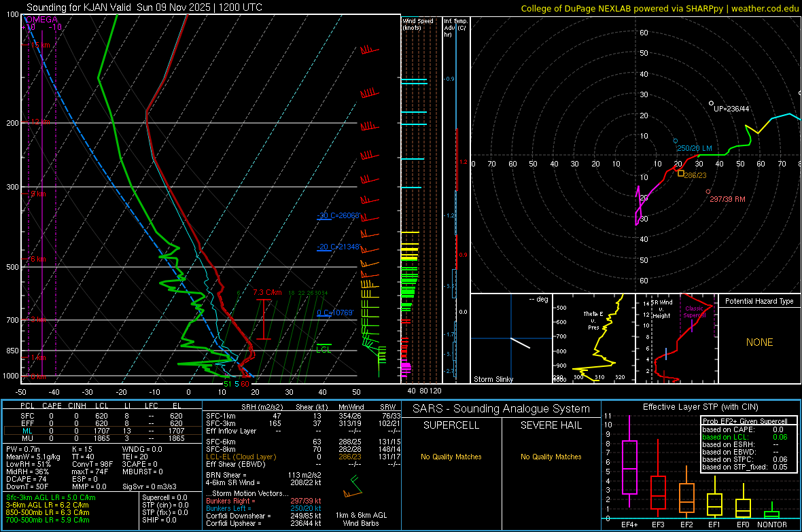The height and width of the screenshot is (532, 802).
Task: Click the Storm Slinky panel label
Action: click(493, 379)
